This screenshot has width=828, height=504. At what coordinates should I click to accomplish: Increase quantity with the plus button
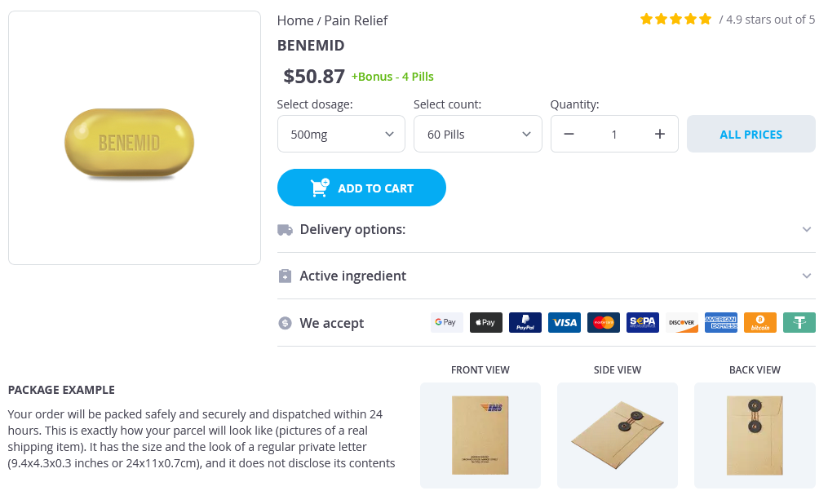coord(660,135)
